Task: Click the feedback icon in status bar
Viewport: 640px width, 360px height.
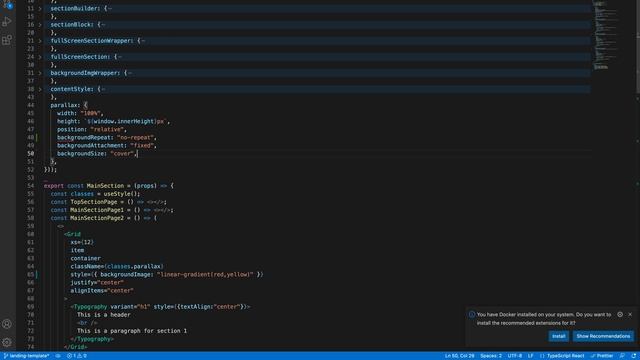Action: (622, 356)
